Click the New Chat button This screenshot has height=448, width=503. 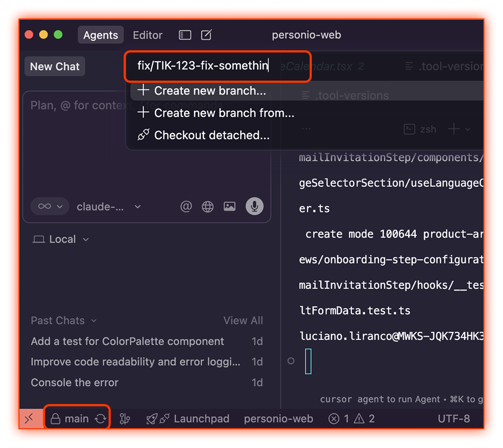click(54, 66)
